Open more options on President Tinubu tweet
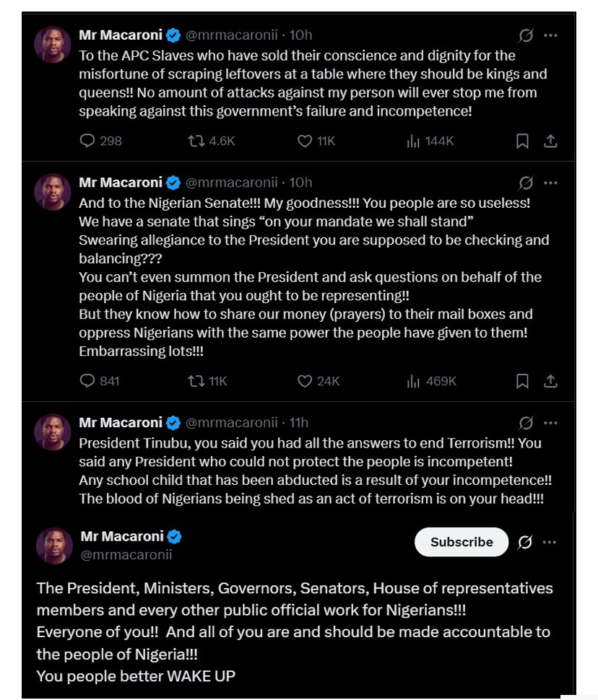The width and height of the screenshot is (598, 700). 550,423
